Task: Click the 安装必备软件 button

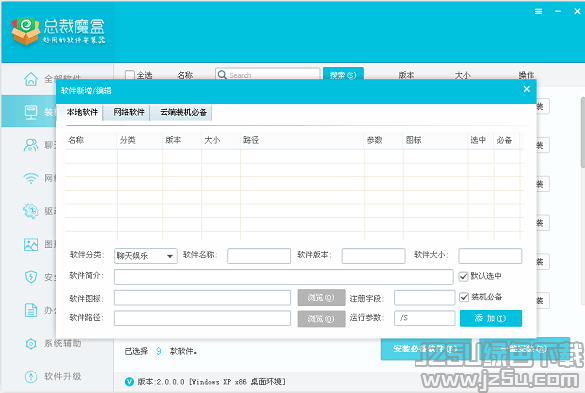Action: 425,349
